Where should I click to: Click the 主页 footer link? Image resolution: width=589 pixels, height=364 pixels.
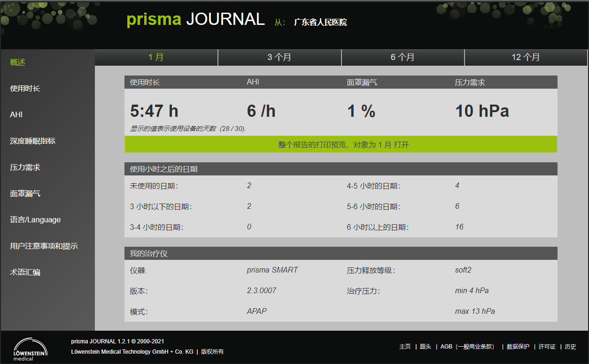405,347
